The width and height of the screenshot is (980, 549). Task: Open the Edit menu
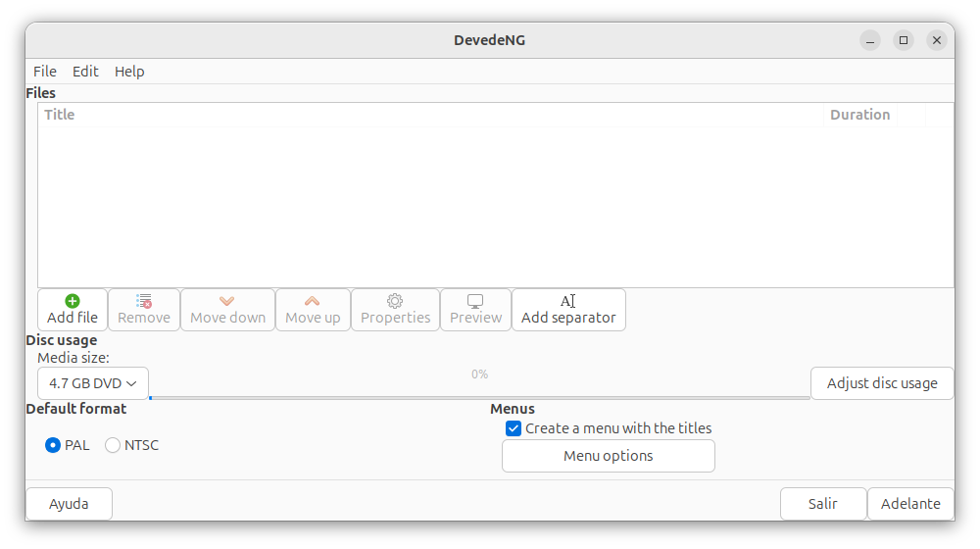pos(85,72)
